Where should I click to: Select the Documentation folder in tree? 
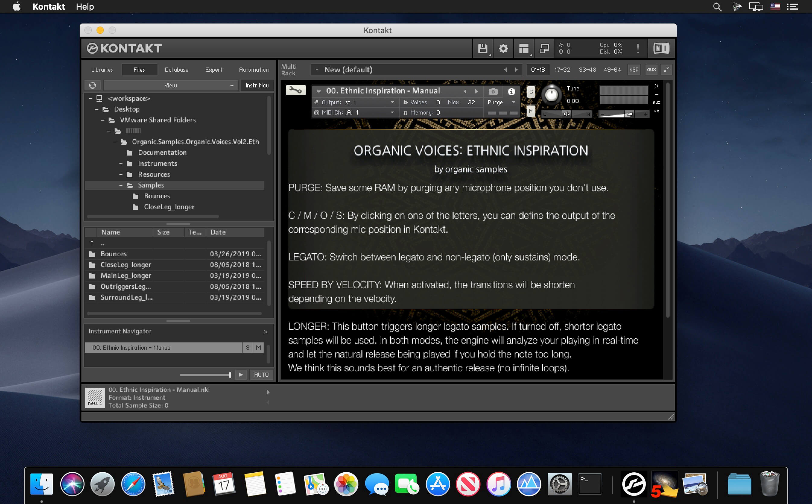click(x=162, y=153)
